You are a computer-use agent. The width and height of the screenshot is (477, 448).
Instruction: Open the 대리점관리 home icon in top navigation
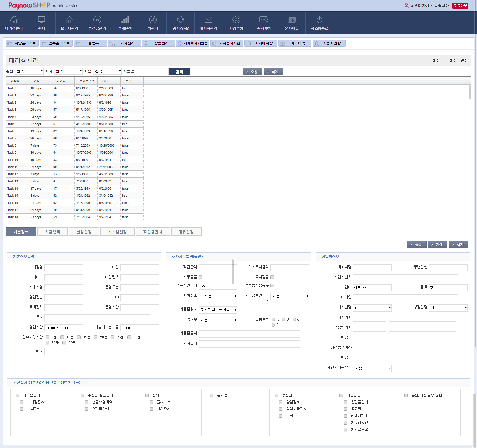(14, 20)
